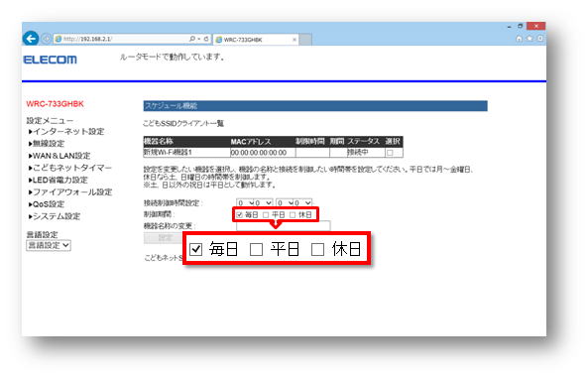Click the ステータス column header
The width and height of the screenshot is (588, 378).
(363, 142)
